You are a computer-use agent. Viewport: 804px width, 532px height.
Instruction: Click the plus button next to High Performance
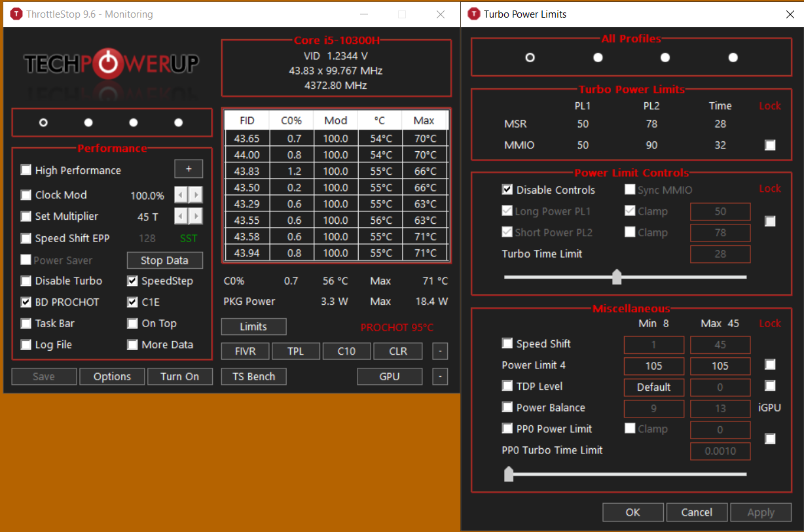[189, 169]
